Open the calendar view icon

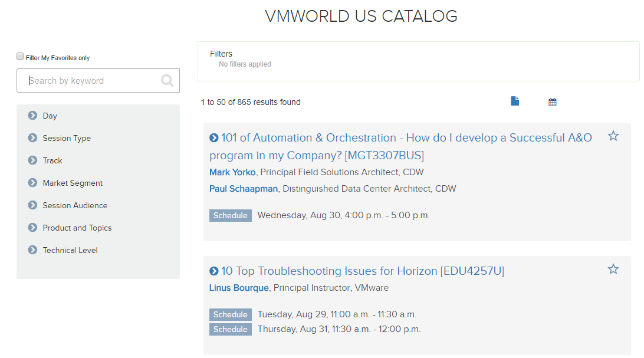coord(553,102)
